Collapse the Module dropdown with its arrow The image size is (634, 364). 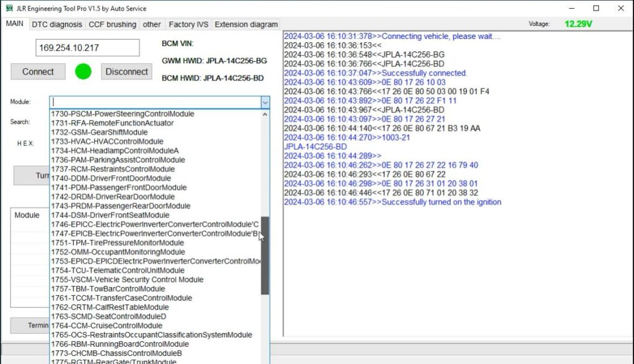(x=265, y=102)
